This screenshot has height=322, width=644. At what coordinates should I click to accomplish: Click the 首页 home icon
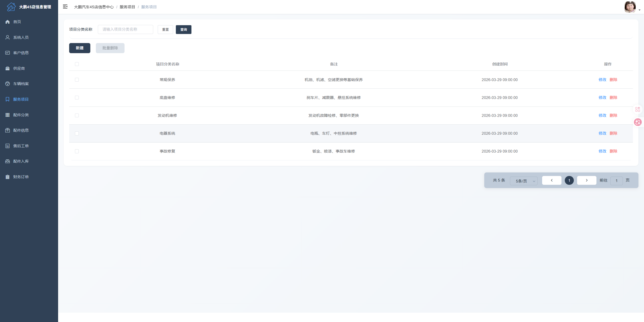coord(8,22)
